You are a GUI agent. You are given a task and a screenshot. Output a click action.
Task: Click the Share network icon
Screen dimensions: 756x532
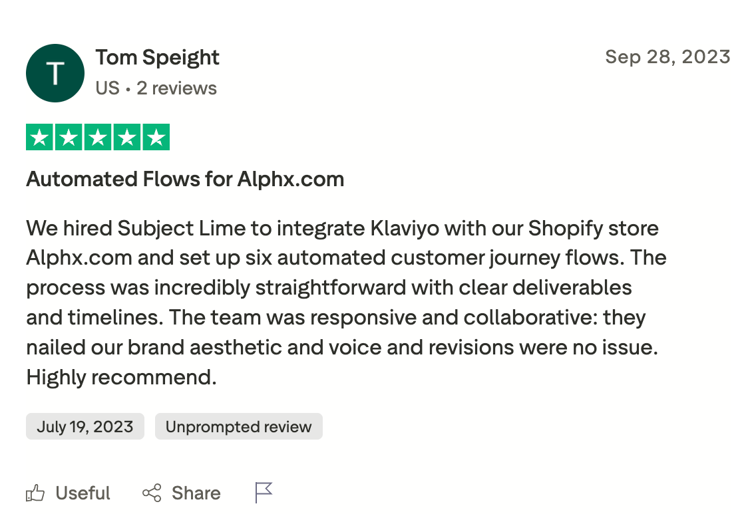coord(152,493)
